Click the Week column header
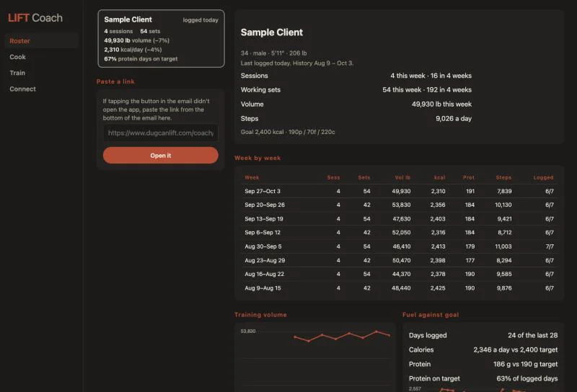 pyautogui.click(x=252, y=177)
